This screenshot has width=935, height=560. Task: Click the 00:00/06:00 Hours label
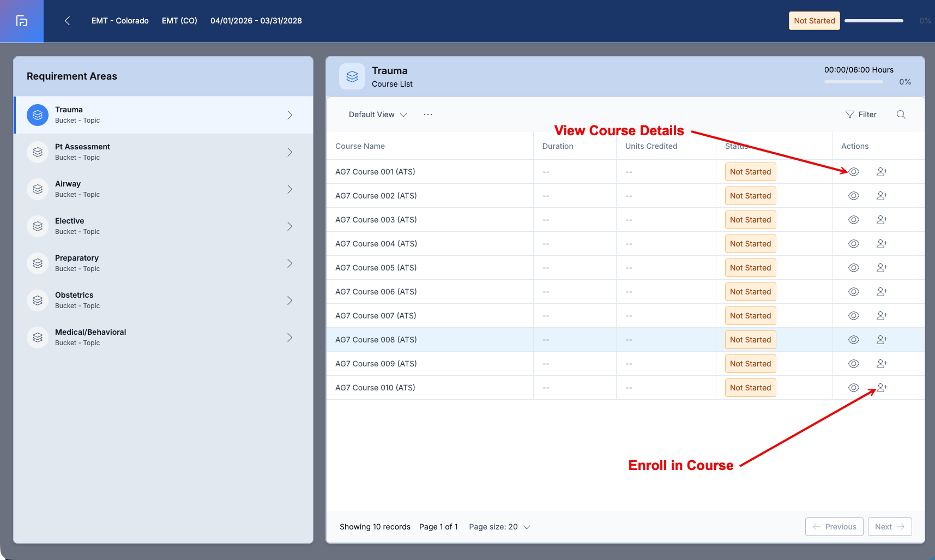coord(859,70)
